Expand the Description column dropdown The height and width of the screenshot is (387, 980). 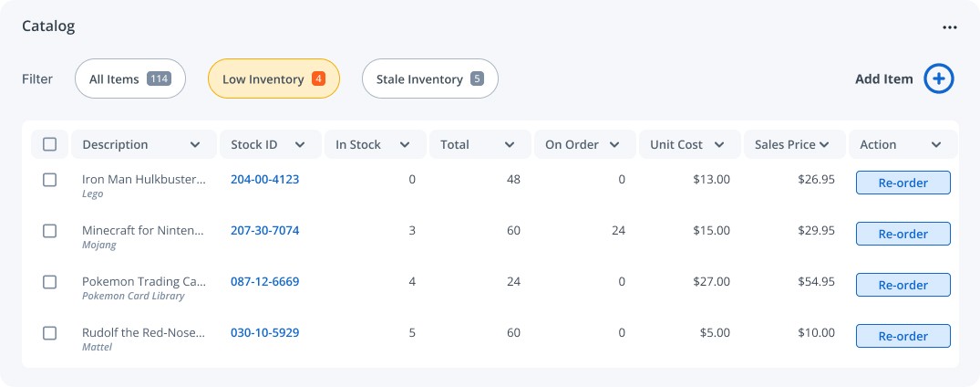coord(195,144)
